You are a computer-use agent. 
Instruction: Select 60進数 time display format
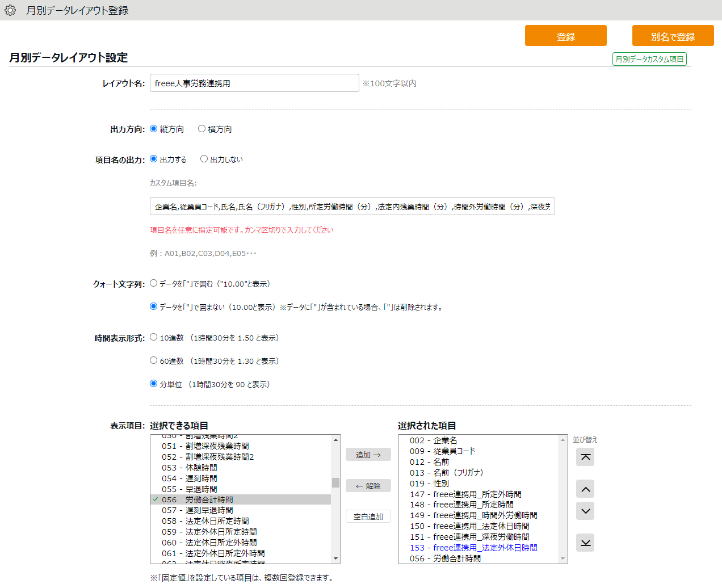click(x=153, y=360)
